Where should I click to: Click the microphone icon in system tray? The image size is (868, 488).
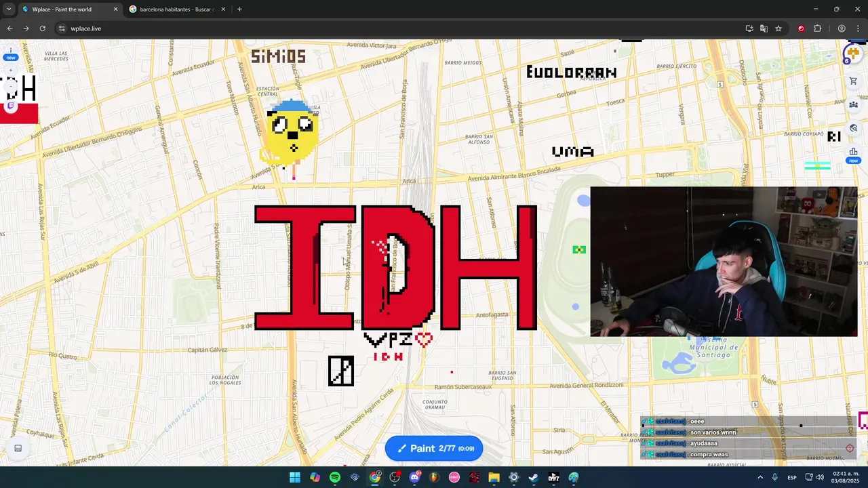coord(775,477)
